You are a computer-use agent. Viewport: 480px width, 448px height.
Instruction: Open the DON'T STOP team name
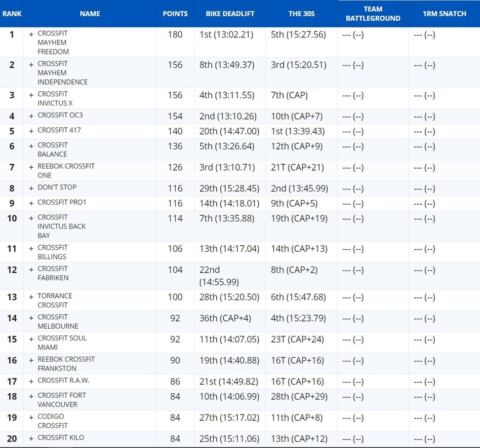[x=57, y=187]
